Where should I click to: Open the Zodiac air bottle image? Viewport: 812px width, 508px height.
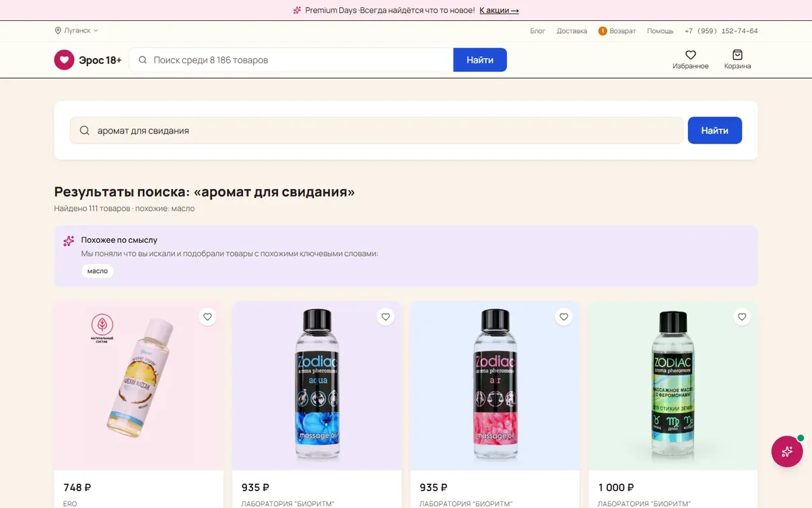point(495,385)
